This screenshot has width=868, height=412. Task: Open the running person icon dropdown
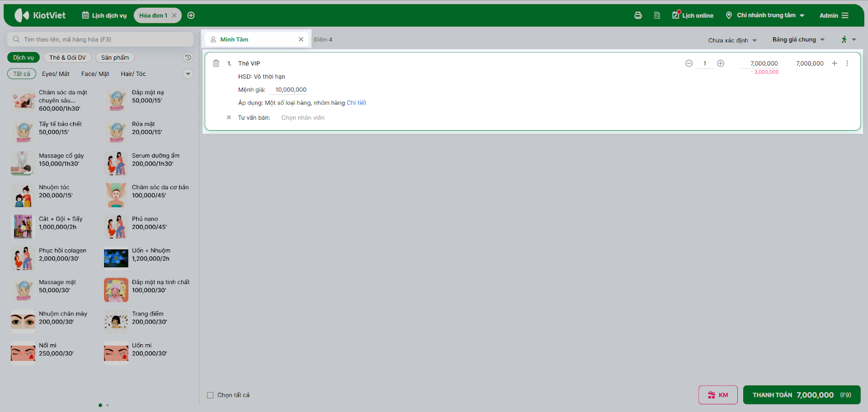848,40
